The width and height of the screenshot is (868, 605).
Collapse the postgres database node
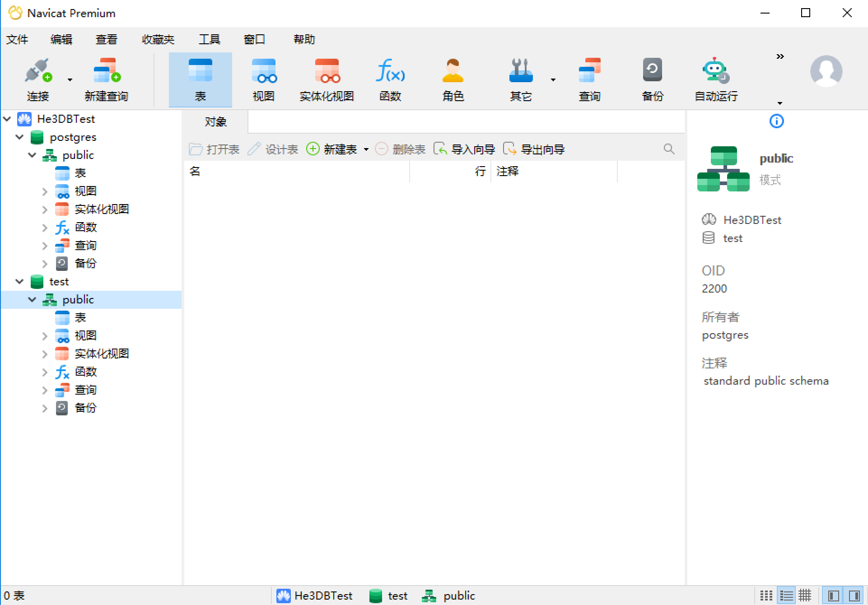[x=19, y=137]
